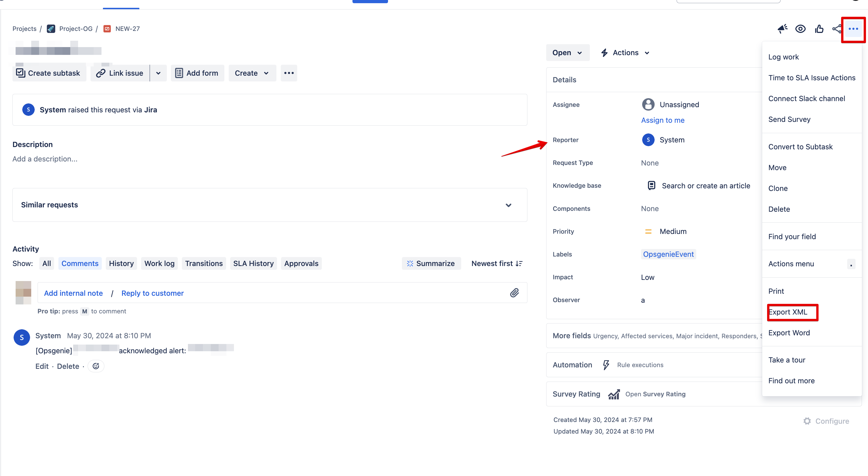Add emoji reaction to System comment
This screenshot has height=476, width=868.
96,366
